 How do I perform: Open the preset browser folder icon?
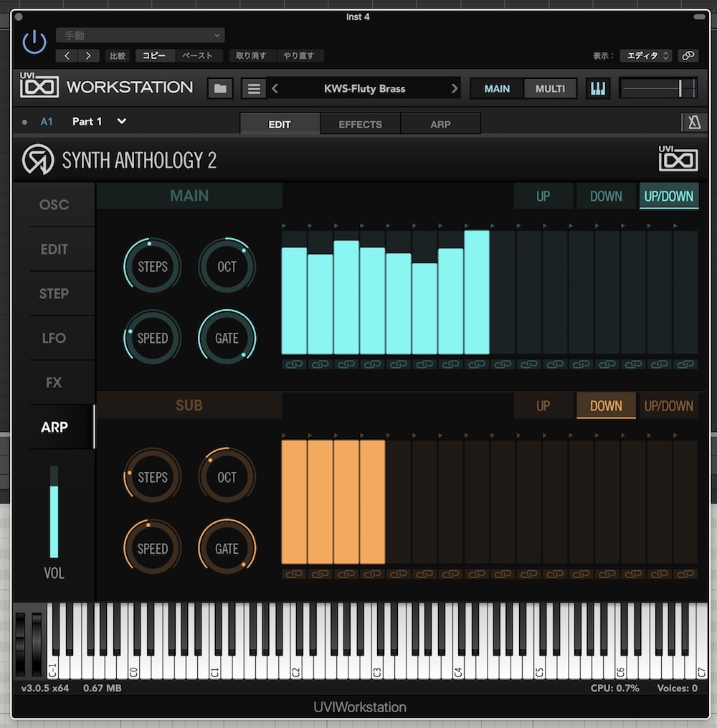pos(220,88)
